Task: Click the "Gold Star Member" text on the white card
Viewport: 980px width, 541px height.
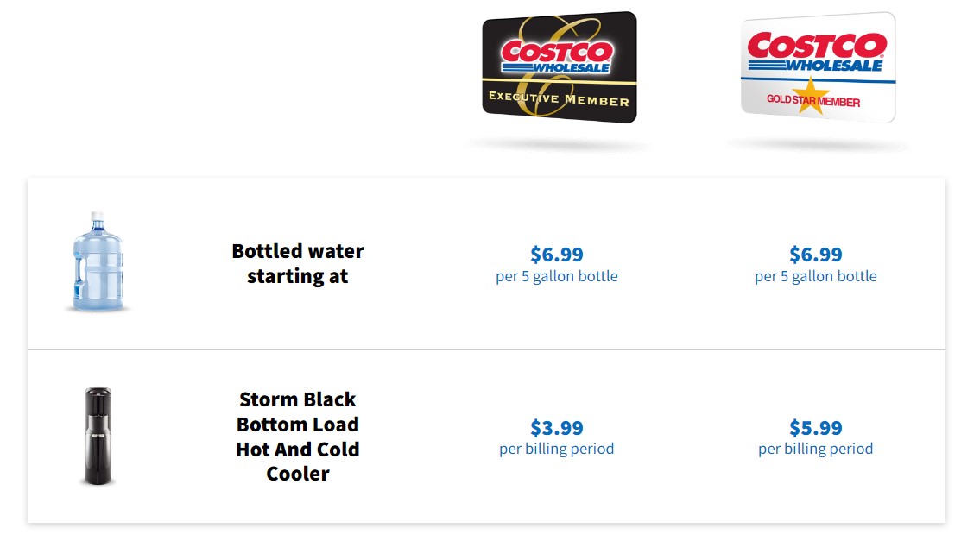Action: 813,102
